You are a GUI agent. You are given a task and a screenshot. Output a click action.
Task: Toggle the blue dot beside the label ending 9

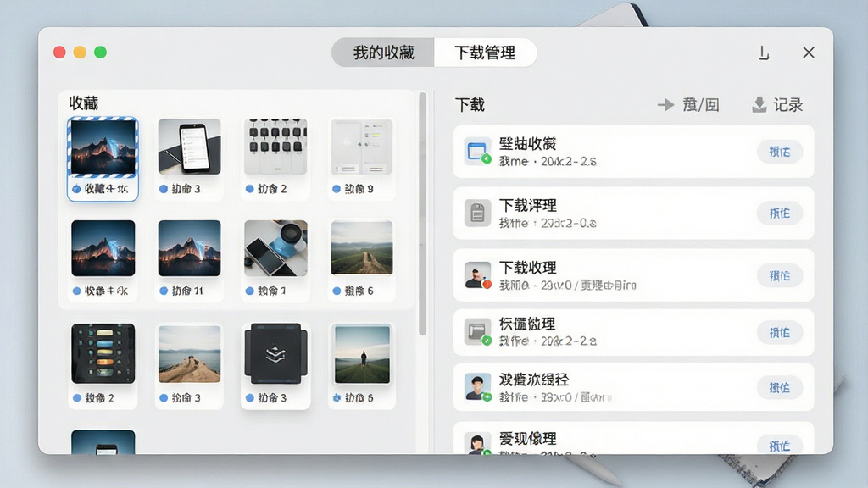point(336,189)
